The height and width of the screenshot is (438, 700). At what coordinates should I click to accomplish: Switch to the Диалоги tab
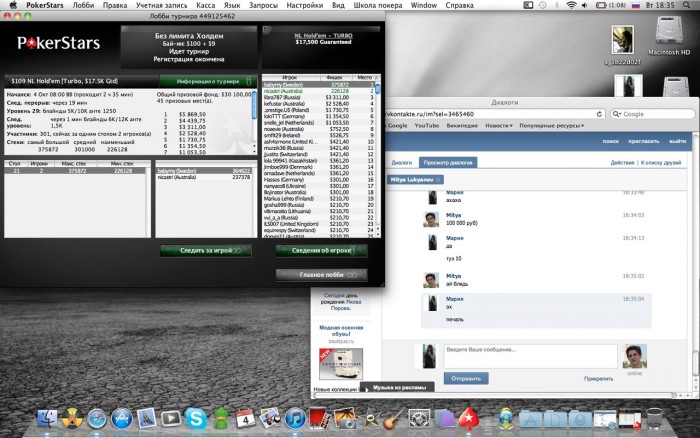402,163
